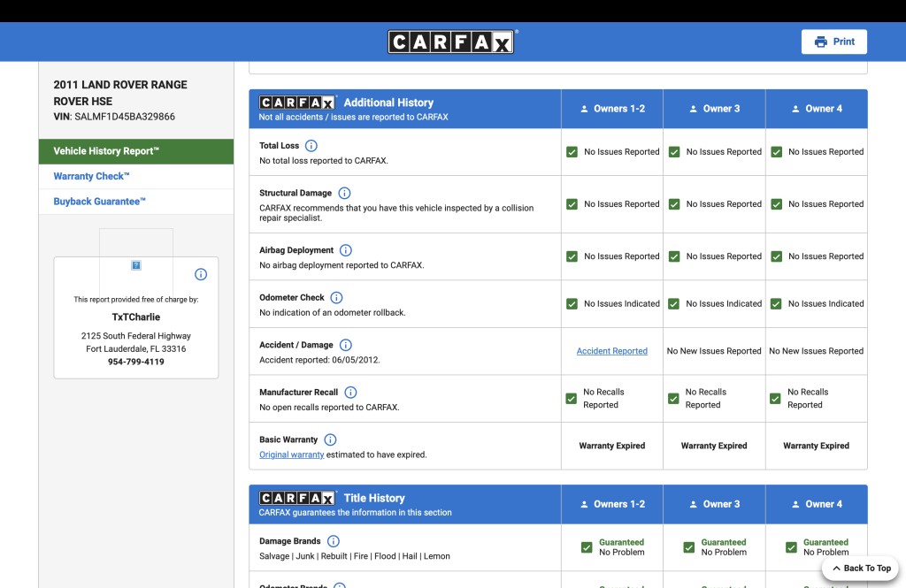This screenshot has width=906, height=588.
Task: Open Warranty Check tab
Action: 136,177
